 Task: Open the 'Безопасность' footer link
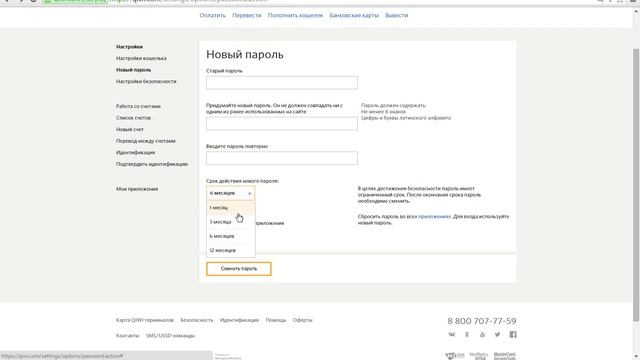[x=197, y=320]
